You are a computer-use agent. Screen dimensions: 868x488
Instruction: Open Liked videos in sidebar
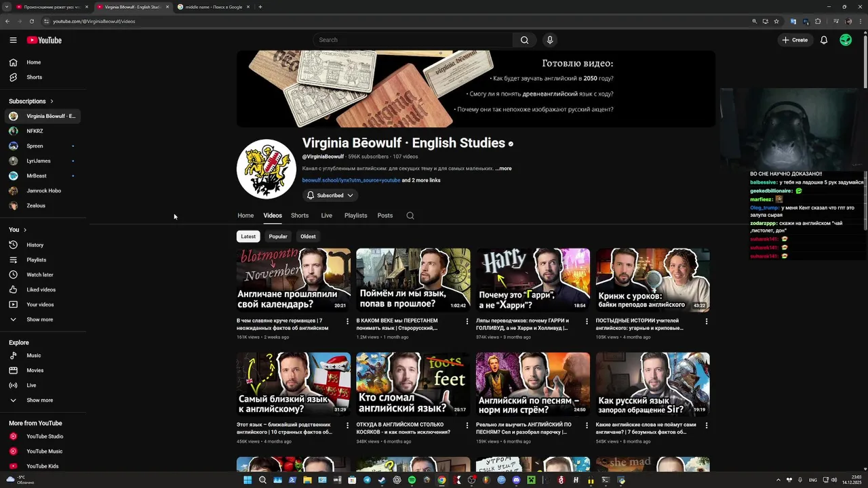click(43, 289)
